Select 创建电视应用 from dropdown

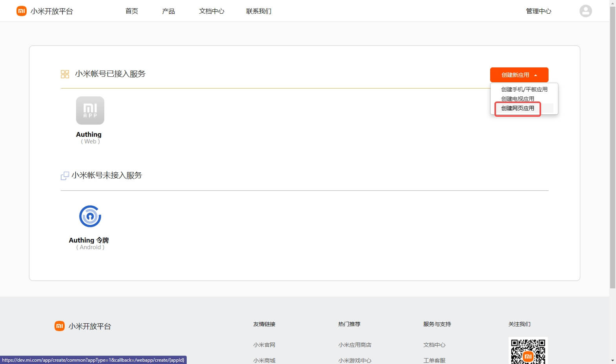518,99
